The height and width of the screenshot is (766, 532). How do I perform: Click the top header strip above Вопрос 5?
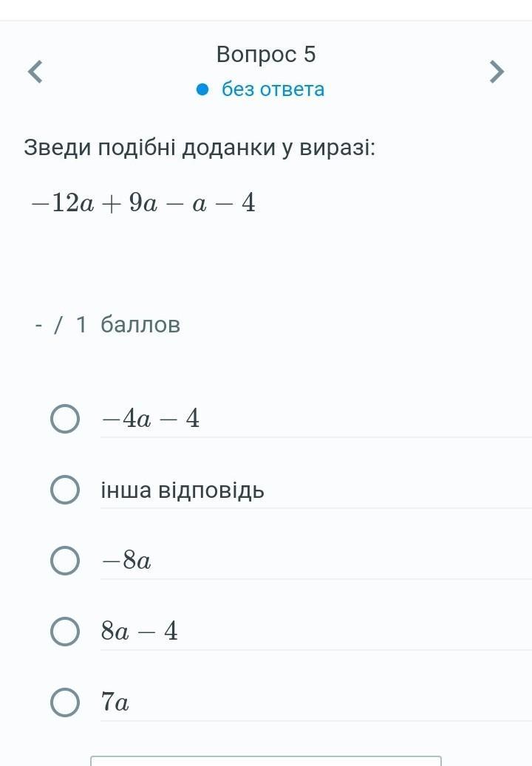[266, 10]
